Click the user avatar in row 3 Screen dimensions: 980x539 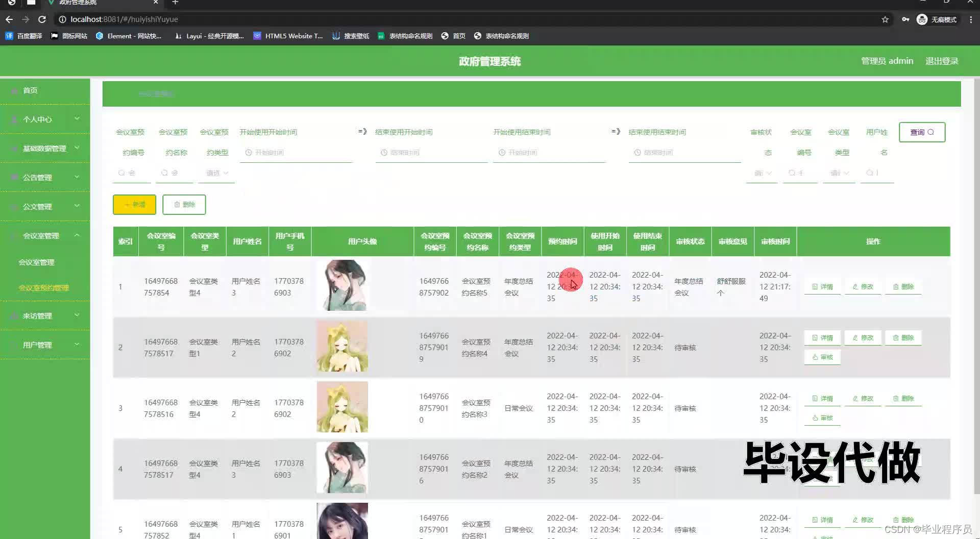point(342,407)
